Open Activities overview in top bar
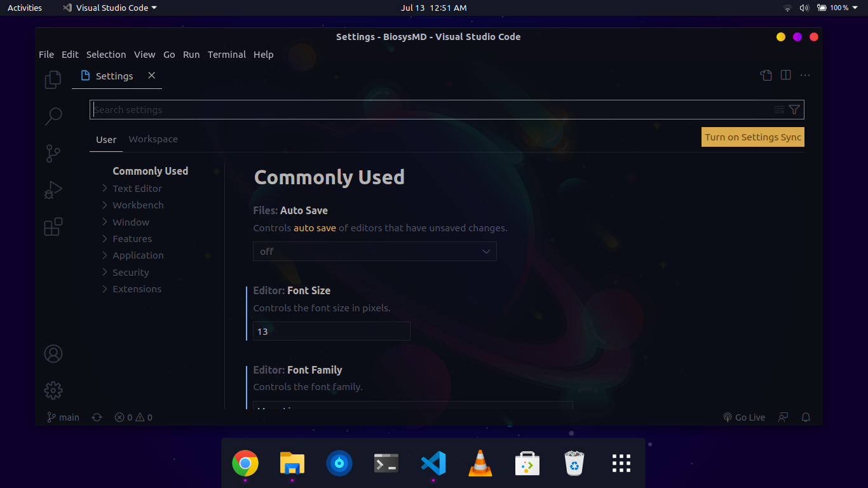Viewport: 868px width, 488px height. pos(25,8)
